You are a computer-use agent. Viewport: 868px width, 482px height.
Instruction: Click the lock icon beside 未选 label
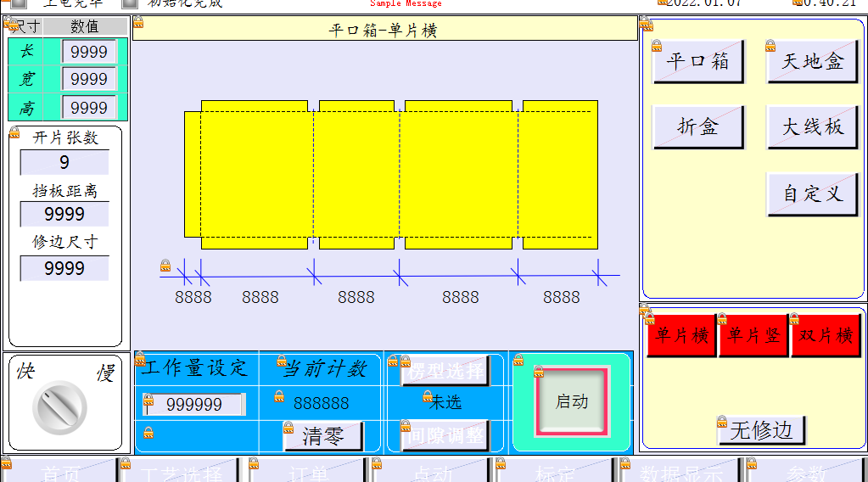point(428,396)
